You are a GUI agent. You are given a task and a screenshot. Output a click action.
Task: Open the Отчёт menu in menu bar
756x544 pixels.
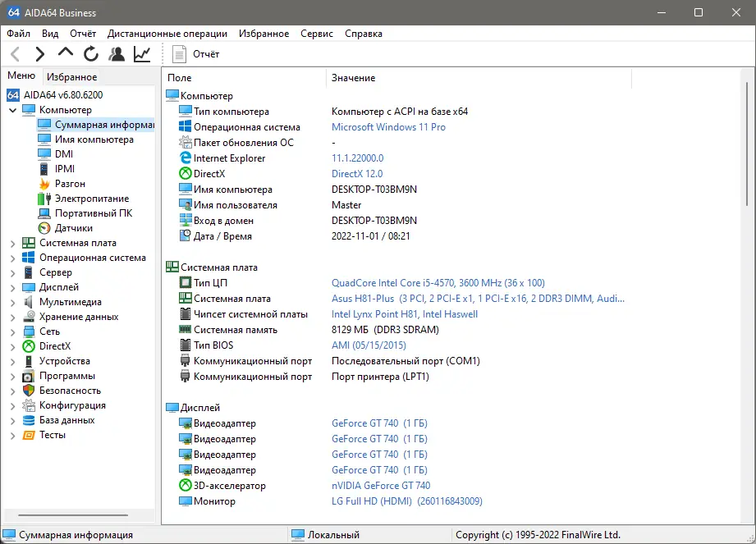(83, 34)
